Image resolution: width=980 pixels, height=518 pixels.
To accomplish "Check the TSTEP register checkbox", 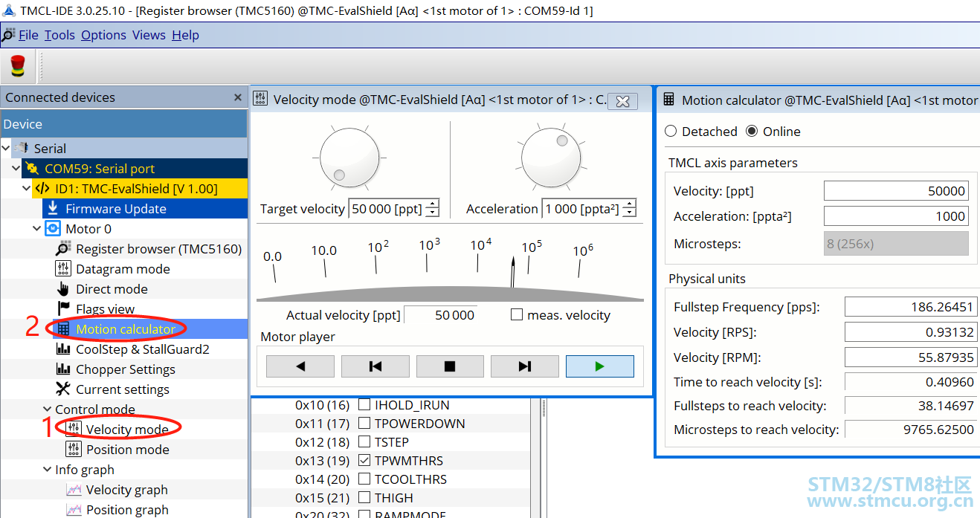I will click(364, 442).
